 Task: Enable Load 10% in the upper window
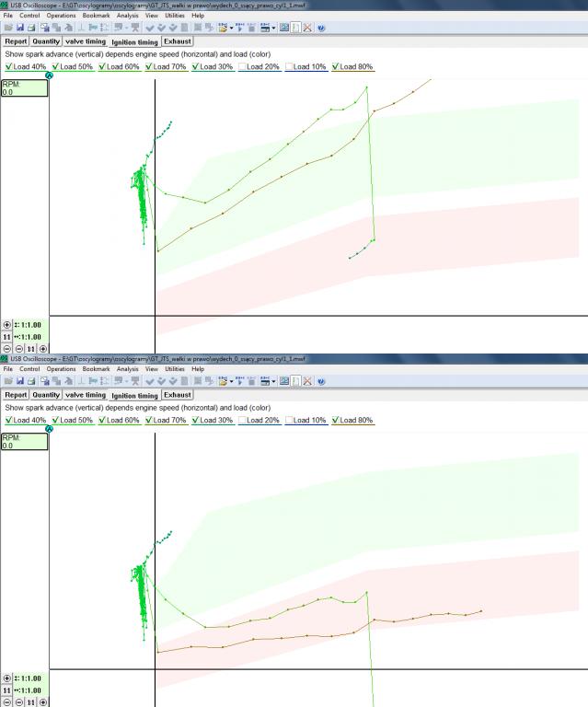(289, 66)
